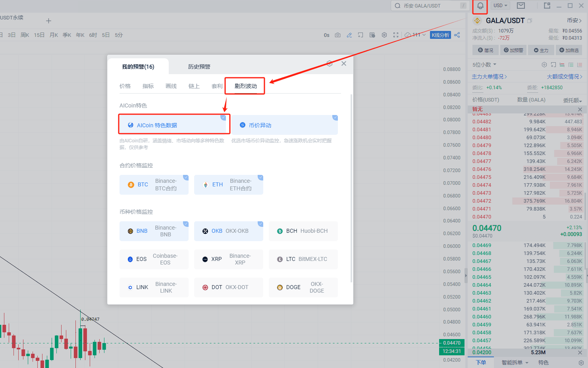
Task: Switch to 历史预警 tab
Action: point(199,67)
